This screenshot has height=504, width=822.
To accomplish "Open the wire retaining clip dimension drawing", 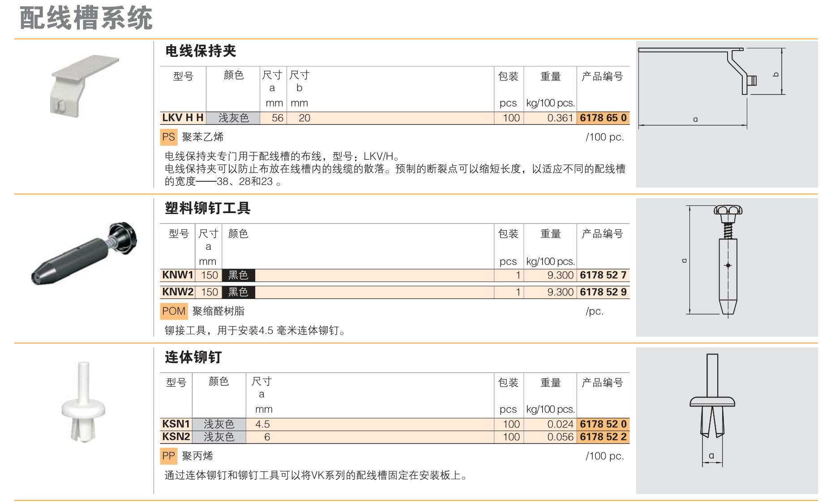I will coord(726,114).
